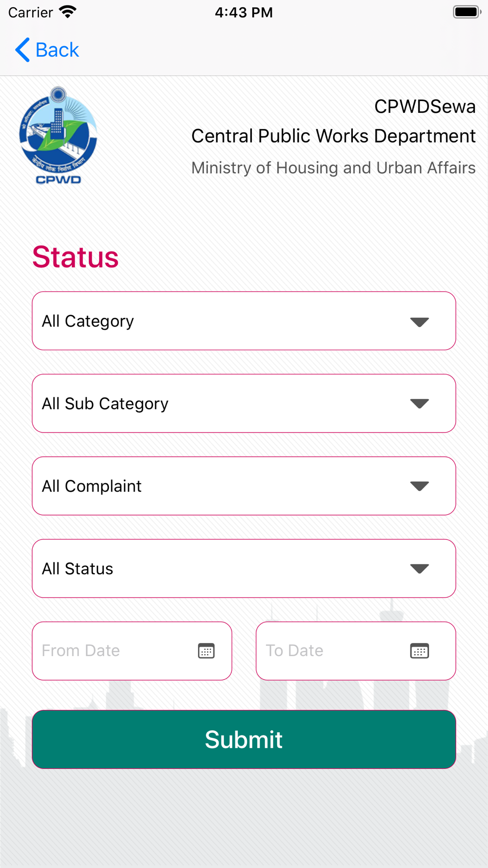Open the All Sub Category selector
Viewport: 488px width, 868px height.
click(x=244, y=403)
